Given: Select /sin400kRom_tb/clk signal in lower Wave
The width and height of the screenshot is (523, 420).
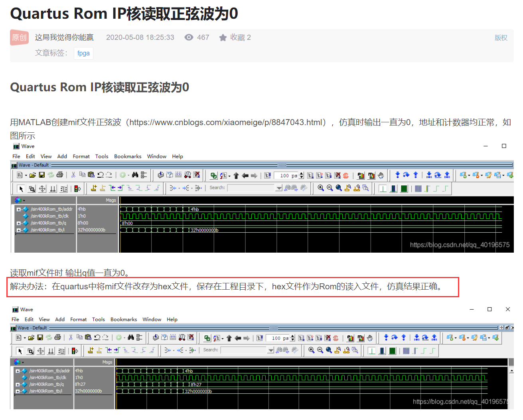Looking at the screenshot, I should tap(48, 377).
